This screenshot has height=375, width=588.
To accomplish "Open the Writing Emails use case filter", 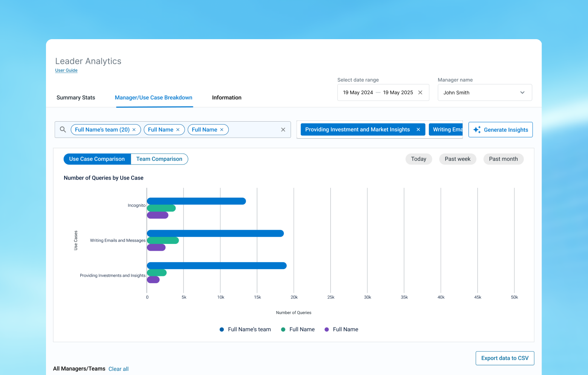I will click(446, 130).
